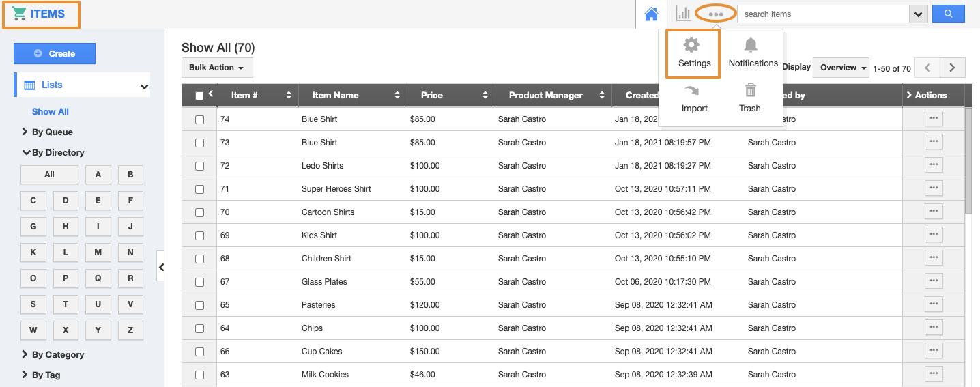Click the Show All list link

51,112
